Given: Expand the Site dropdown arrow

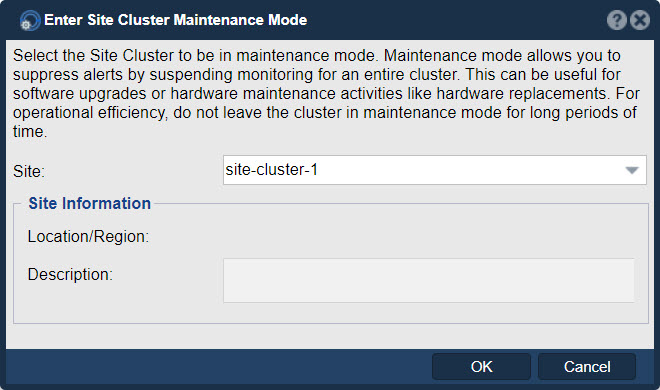Looking at the screenshot, I should point(632,170).
